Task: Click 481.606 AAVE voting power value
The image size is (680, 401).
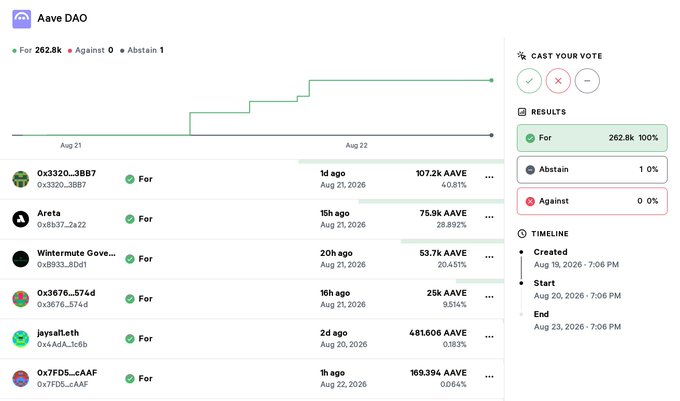Action: pyautogui.click(x=438, y=333)
